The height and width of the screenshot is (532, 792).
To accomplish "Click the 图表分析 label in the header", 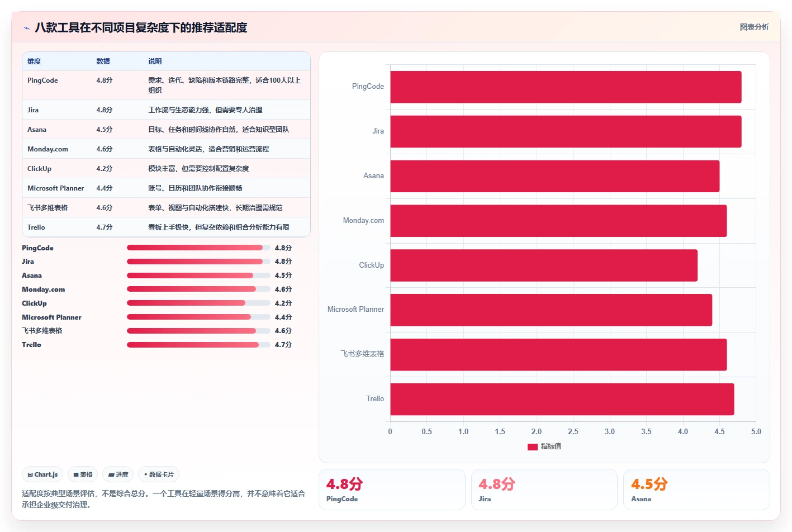I will pyautogui.click(x=754, y=27).
